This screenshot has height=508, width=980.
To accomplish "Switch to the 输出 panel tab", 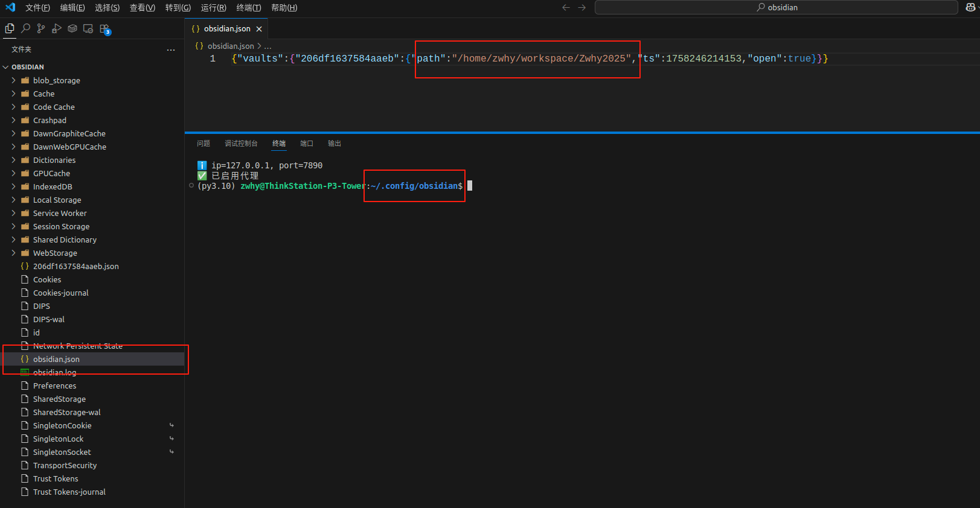I will [x=334, y=144].
